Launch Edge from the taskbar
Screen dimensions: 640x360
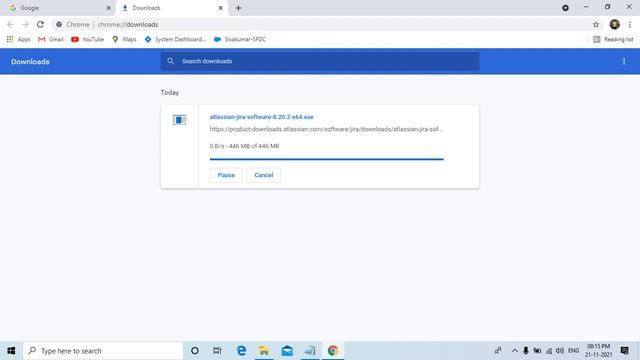(x=241, y=351)
